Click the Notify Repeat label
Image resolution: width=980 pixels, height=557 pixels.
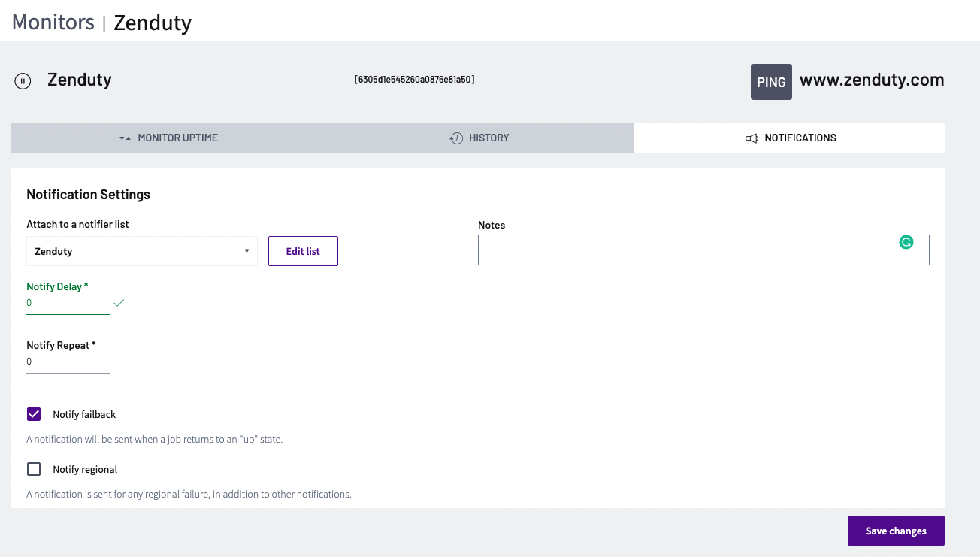pyautogui.click(x=61, y=345)
